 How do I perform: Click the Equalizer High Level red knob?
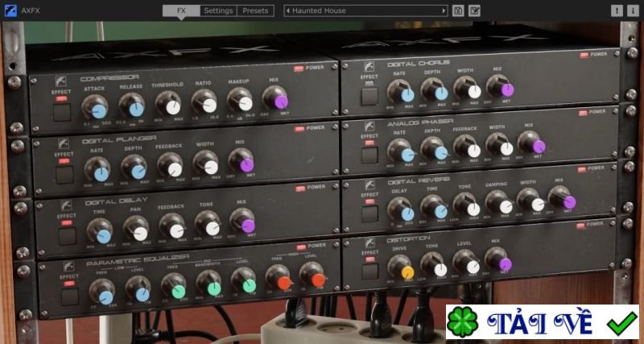313,276
